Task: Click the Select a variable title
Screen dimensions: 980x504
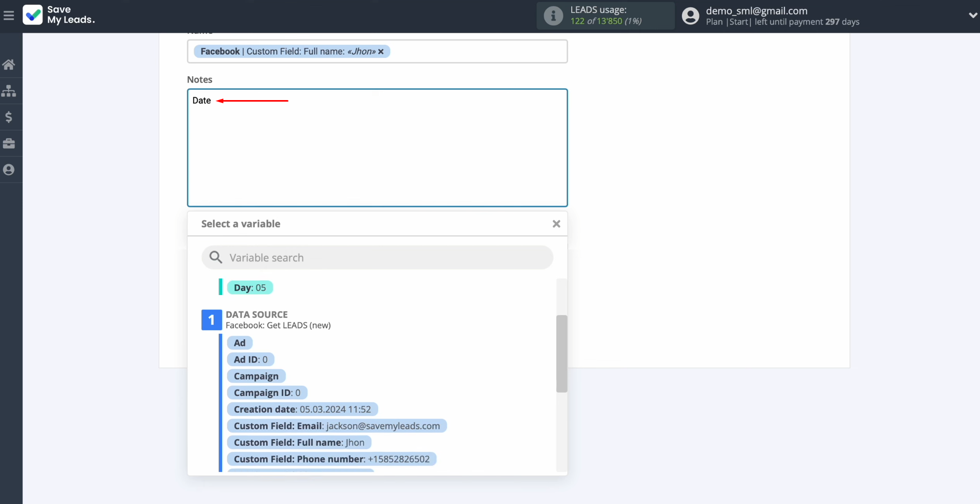Action: [241, 223]
